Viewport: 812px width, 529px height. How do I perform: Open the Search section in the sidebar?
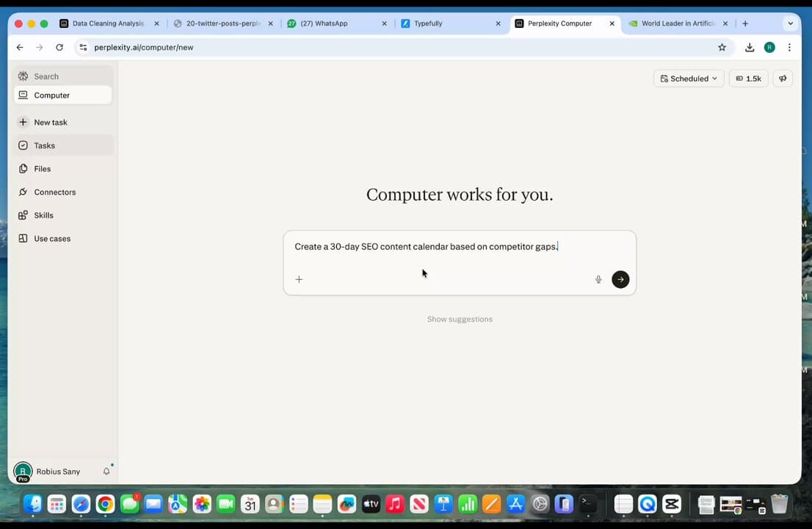[x=46, y=76]
